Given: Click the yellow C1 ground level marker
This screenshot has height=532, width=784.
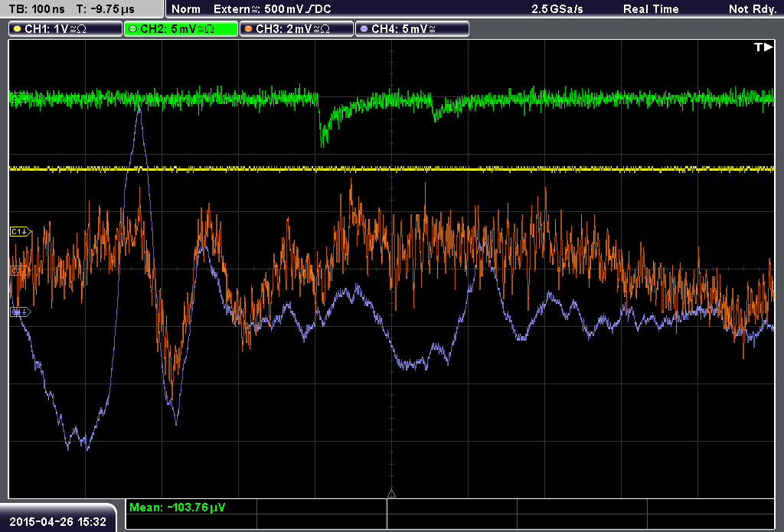Looking at the screenshot, I should (21, 231).
